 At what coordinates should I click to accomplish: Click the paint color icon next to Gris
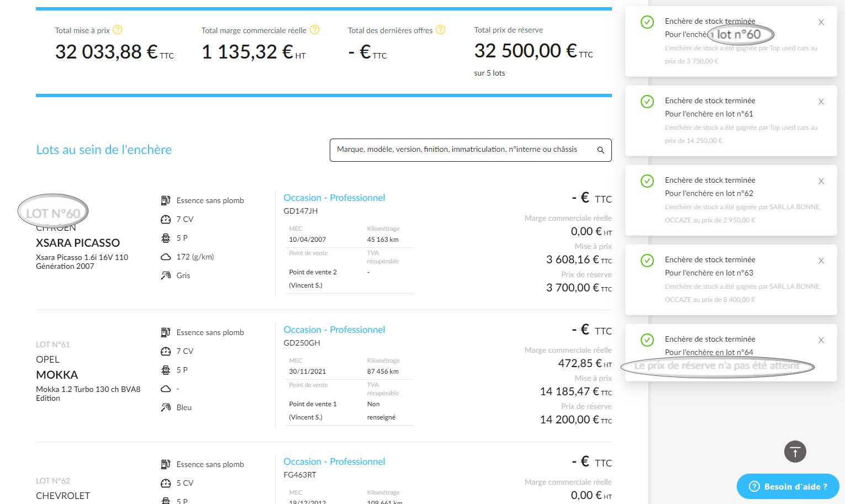pyautogui.click(x=165, y=275)
